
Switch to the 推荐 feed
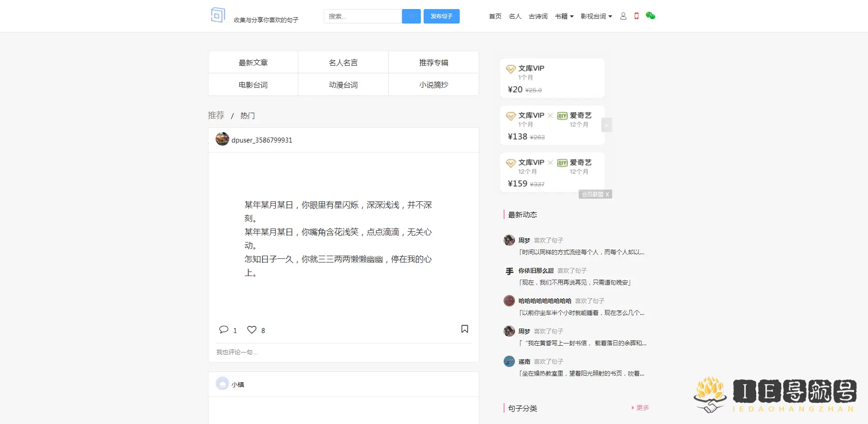[x=215, y=115]
